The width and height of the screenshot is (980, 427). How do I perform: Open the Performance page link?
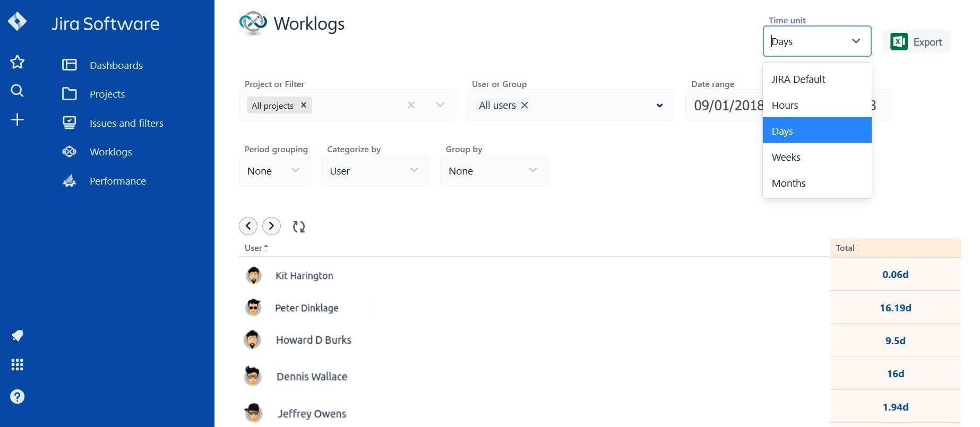[118, 181]
